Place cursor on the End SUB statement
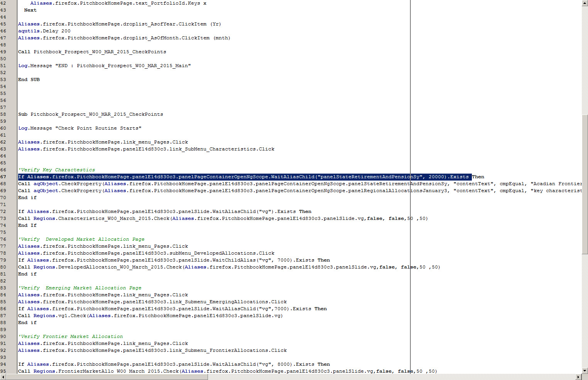 coord(29,79)
